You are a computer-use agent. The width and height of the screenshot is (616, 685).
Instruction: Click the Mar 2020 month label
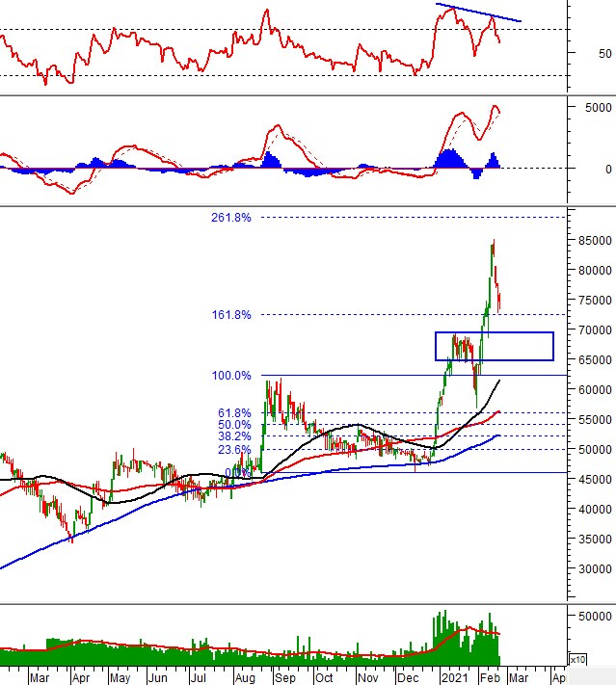40,678
